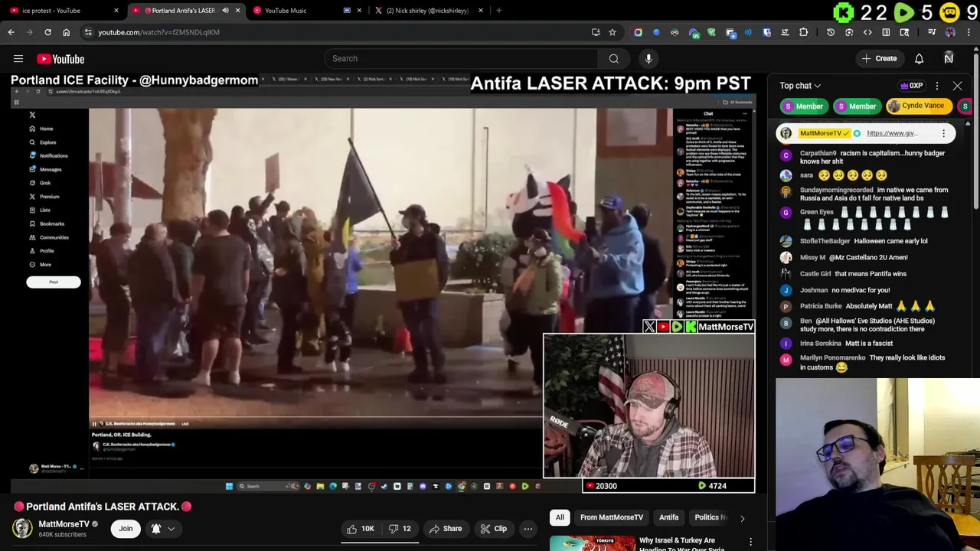Join MattMorseTV channel membership
This screenshot has height=551, width=980.
coord(126,529)
